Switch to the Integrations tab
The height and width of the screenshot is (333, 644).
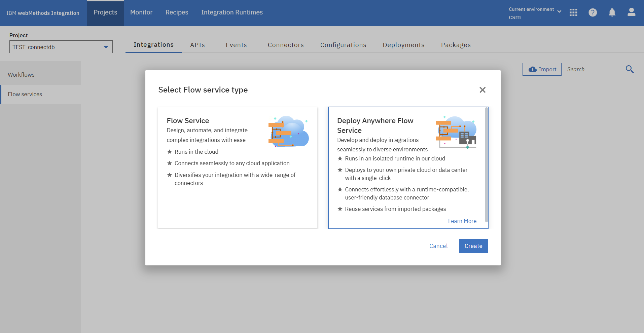coord(154,45)
